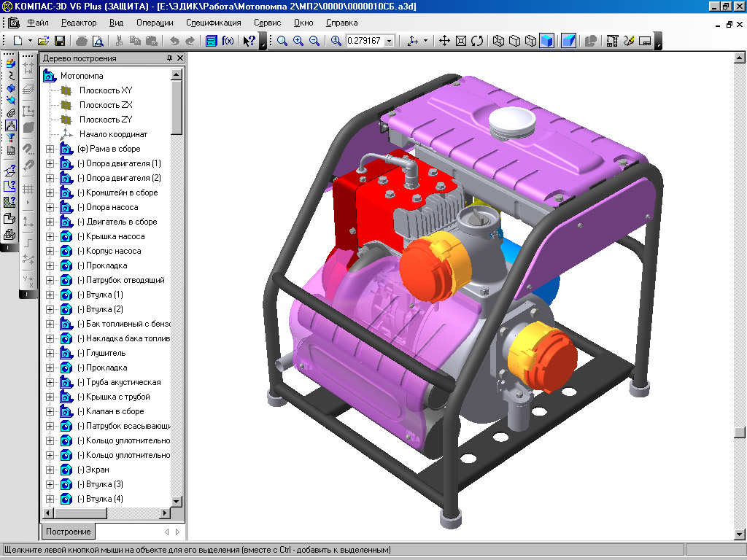Open the Операции menu

pos(155,23)
